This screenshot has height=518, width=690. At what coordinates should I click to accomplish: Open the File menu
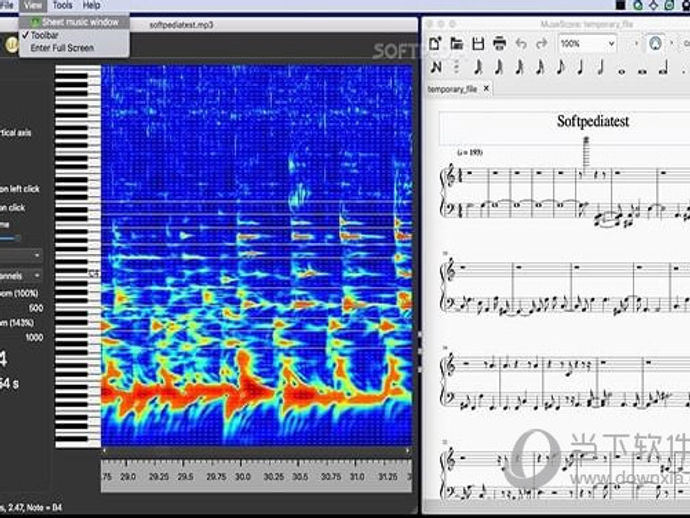pyautogui.click(x=7, y=5)
